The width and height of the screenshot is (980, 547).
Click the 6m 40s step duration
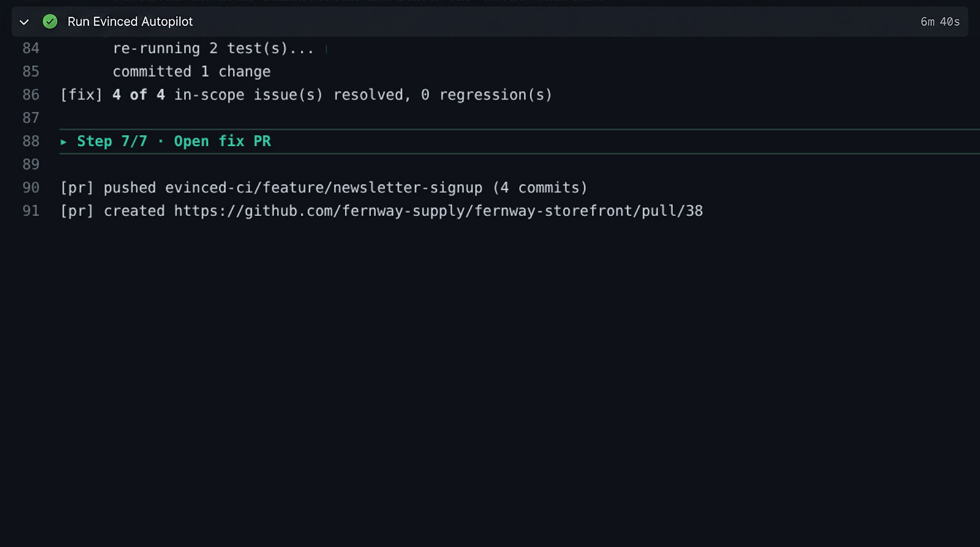pos(940,21)
